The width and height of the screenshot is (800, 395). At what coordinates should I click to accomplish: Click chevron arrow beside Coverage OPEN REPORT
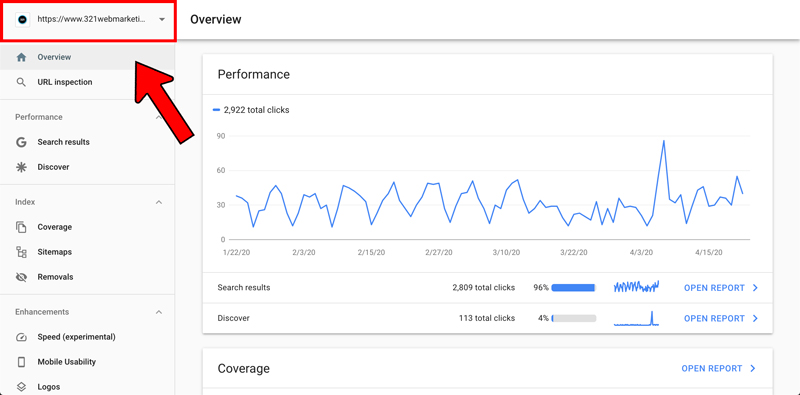(753, 368)
